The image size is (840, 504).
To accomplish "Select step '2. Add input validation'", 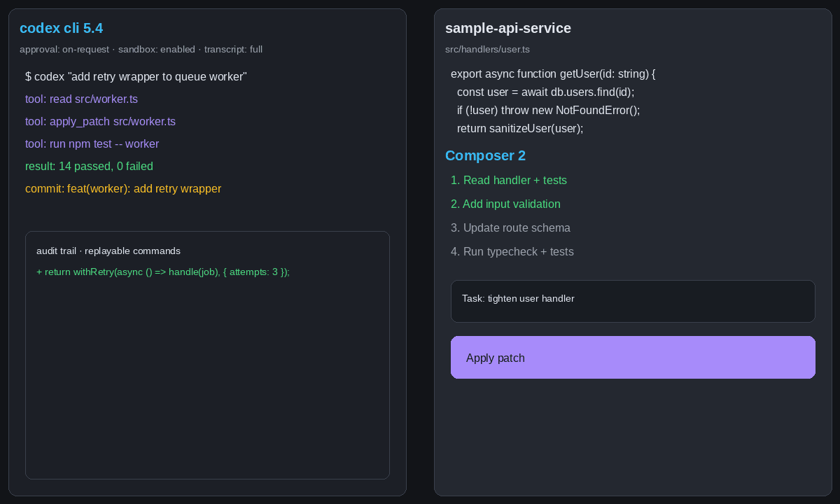I will pos(505,204).
